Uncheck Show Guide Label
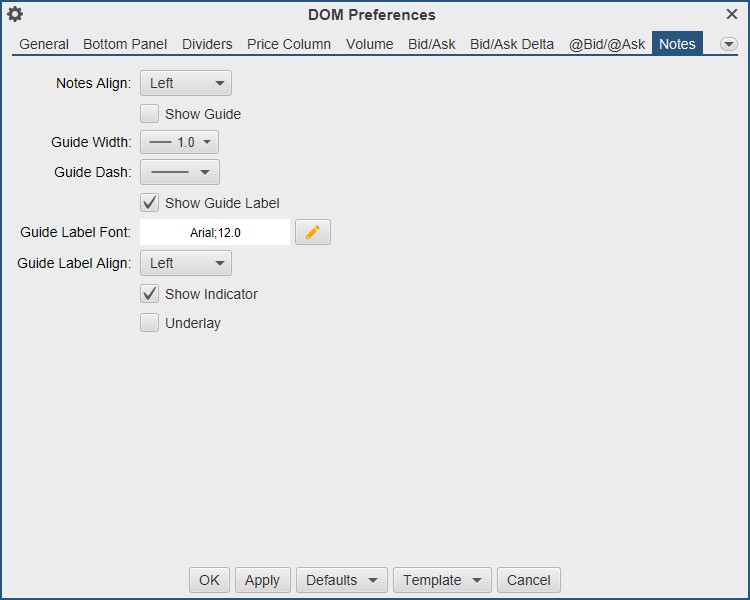This screenshot has height=600, width=750. [150, 203]
